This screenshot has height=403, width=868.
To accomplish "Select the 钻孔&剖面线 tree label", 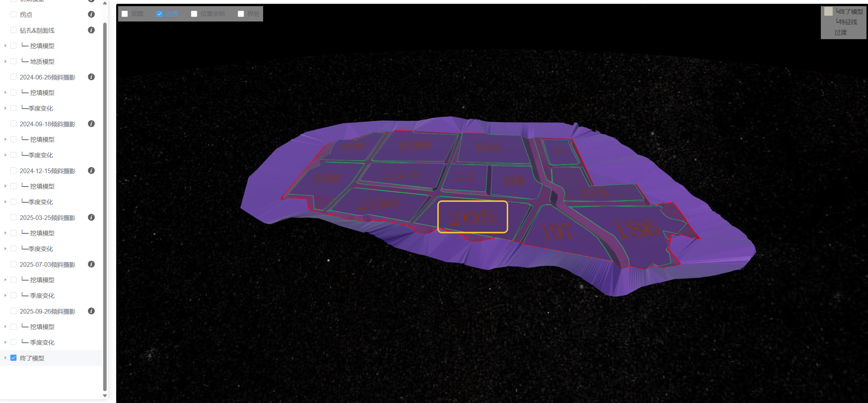I will point(37,30).
